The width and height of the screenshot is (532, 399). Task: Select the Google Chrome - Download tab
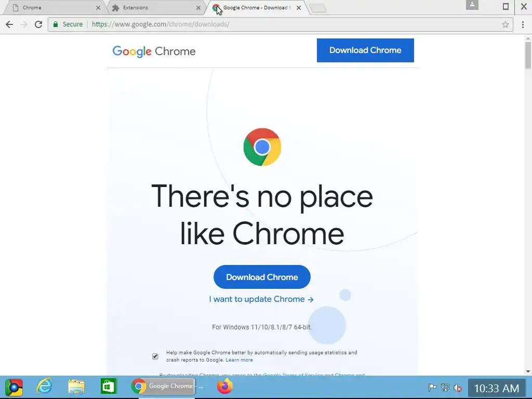point(256,7)
